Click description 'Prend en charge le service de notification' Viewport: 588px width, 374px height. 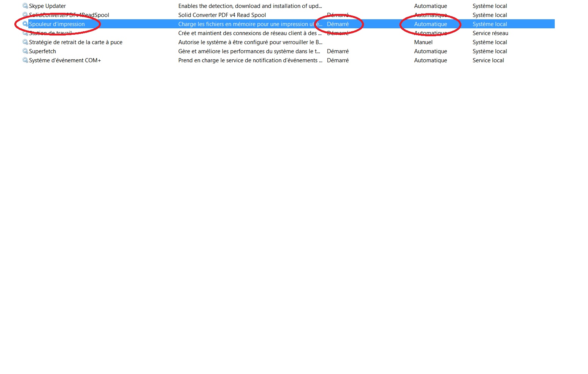pos(250,60)
